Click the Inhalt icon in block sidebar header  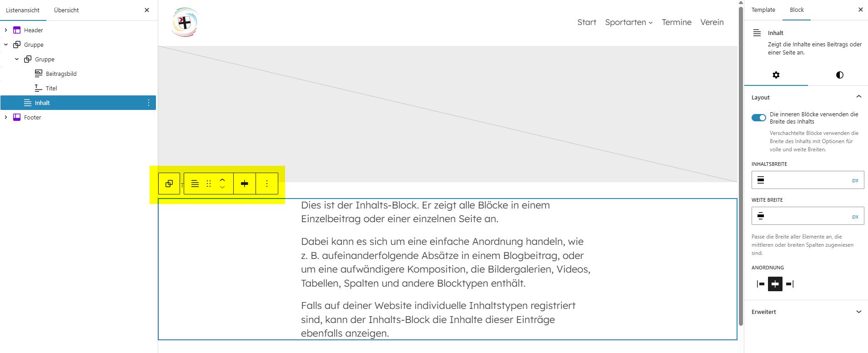(757, 33)
